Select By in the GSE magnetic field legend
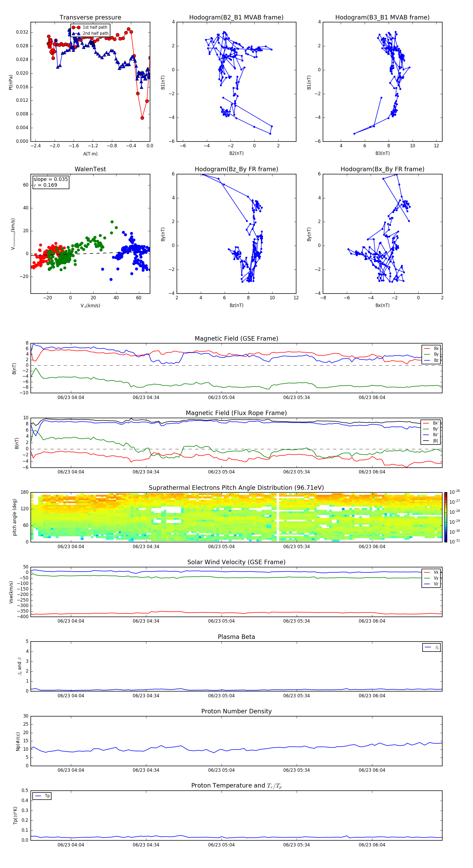This screenshot has width=473, height=868. click(x=431, y=354)
